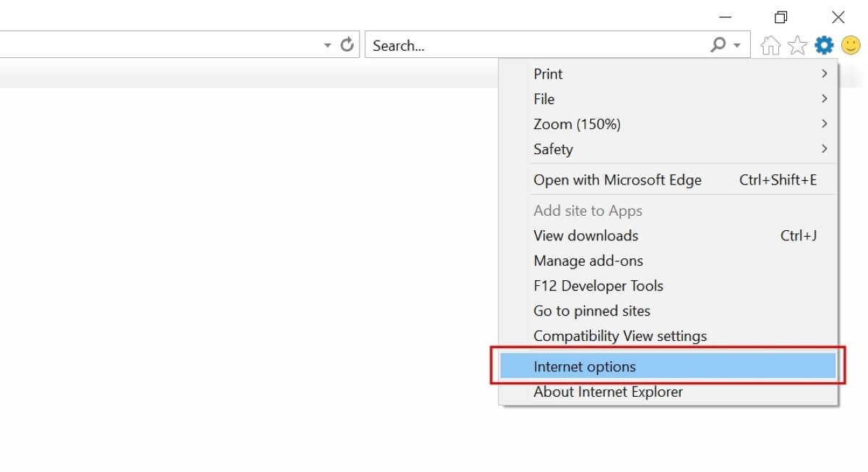Select Go to pinned sites
This screenshot has width=868, height=472.
[x=592, y=311]
